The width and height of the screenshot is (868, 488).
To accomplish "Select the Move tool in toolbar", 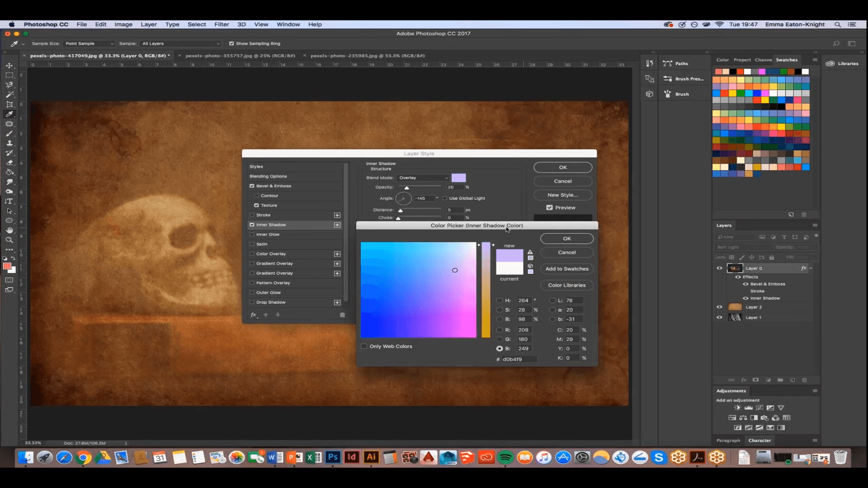I will click(x=9, y=65).
